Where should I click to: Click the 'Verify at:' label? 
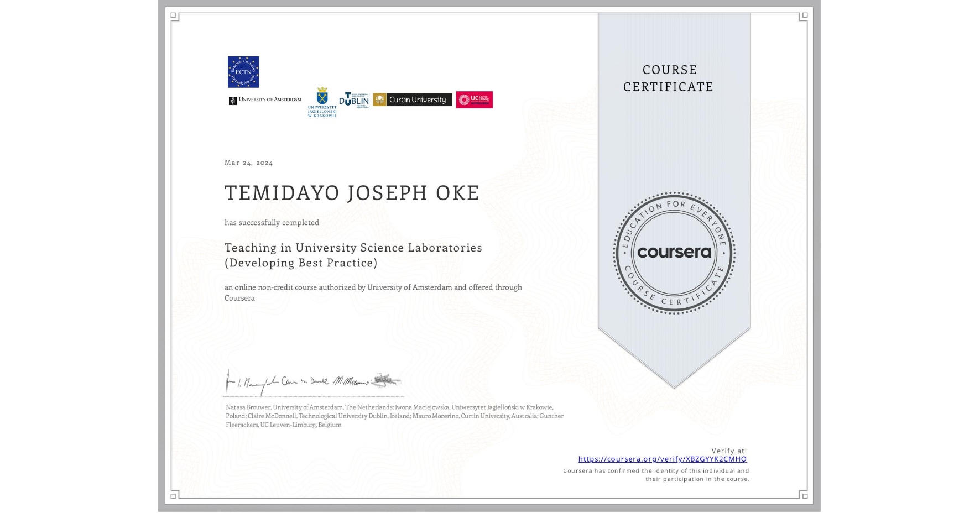coord(729,451)
